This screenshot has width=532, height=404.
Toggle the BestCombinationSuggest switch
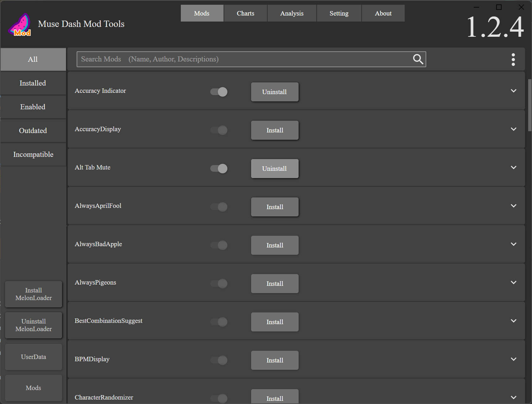click(x=219, y=322)
